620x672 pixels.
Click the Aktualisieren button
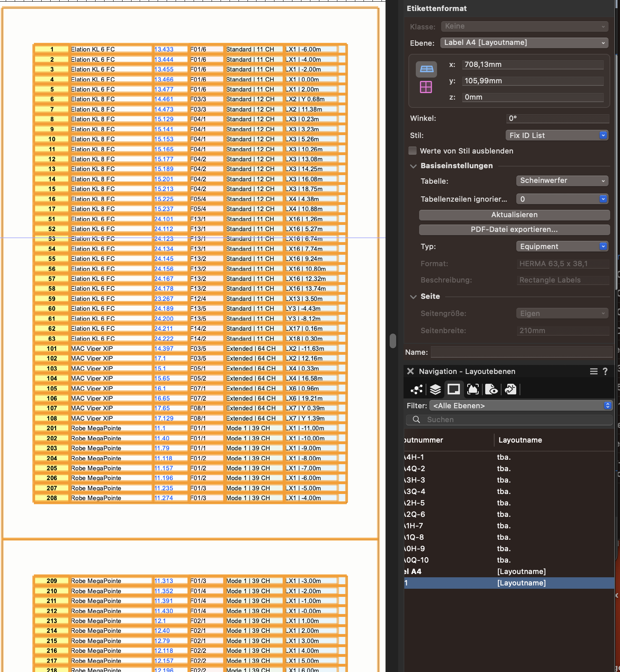pos(514,215)
